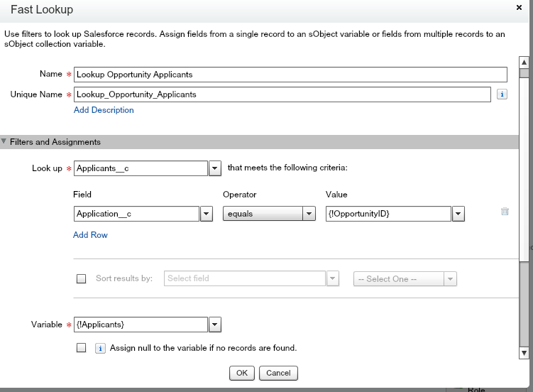Open the Select One sort order dropdown

451,279
